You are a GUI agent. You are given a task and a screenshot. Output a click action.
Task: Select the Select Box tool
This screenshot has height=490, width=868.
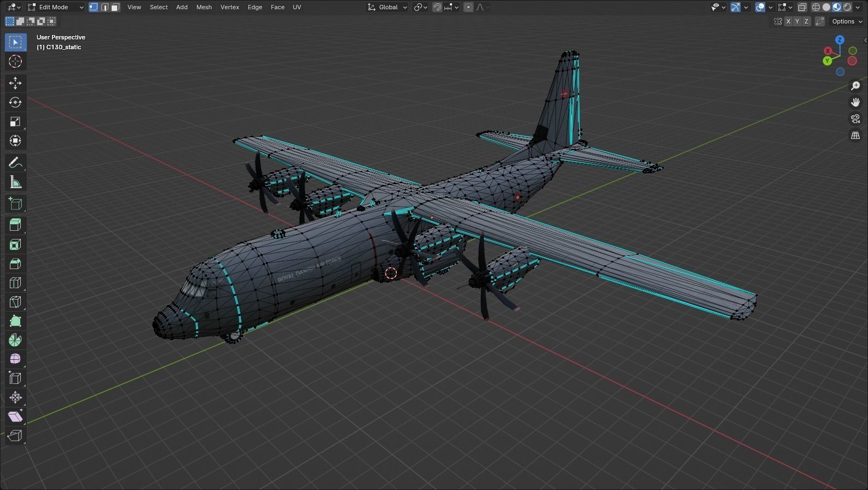click(x=15, y=42)
